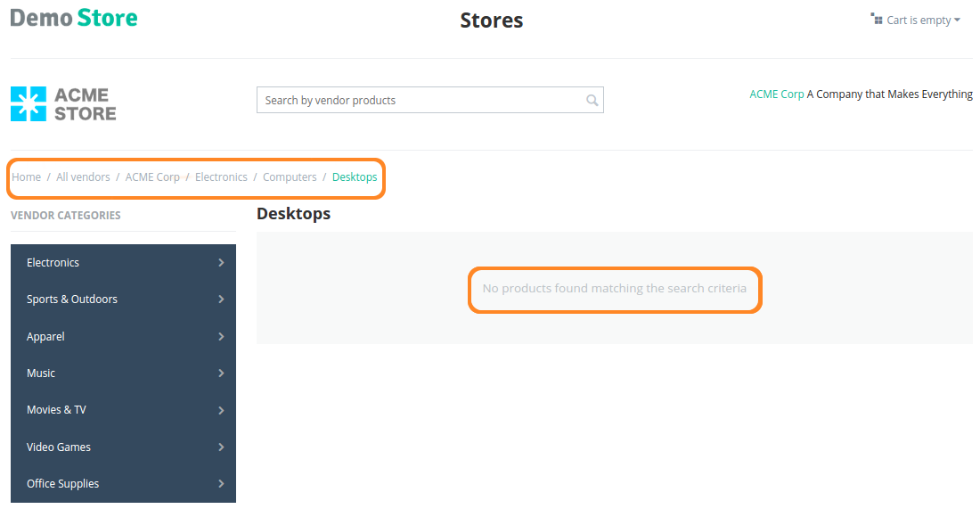
Task: Expand the Office Supplies chevron
Action: coord(221,484)
